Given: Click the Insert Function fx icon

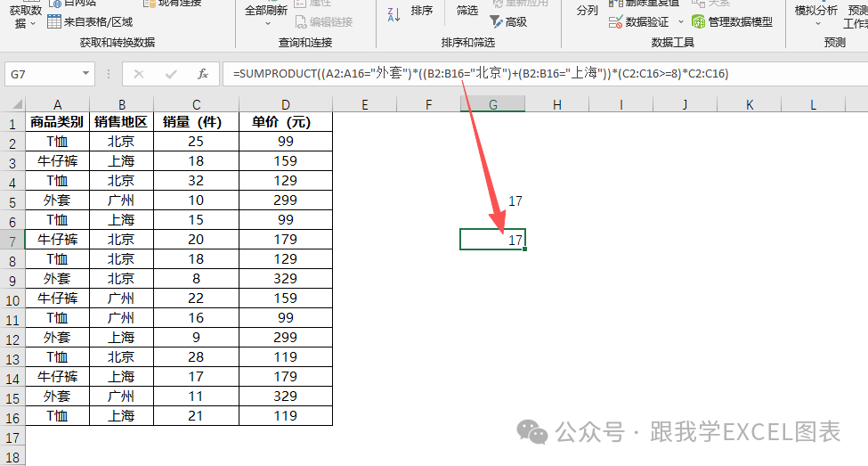Looking at the screenshot, I should [203, 74].
